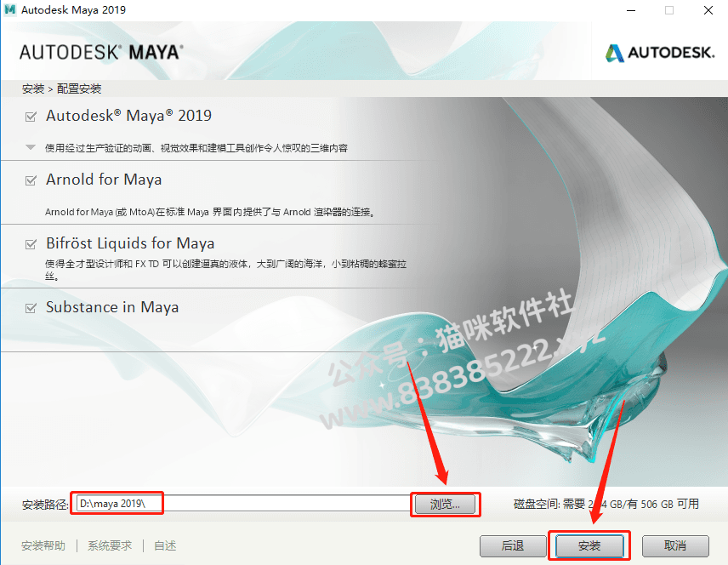The height and width of the screenshot is (565, 728).
Task: Click the Maya app icon in title bar
Action: point(9,9)
